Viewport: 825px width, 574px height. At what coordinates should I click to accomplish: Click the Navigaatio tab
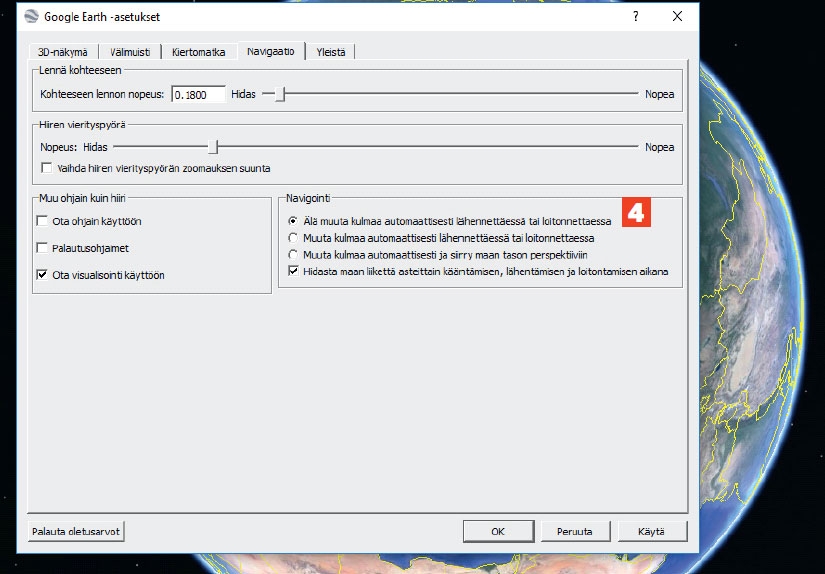pos(270,51)
